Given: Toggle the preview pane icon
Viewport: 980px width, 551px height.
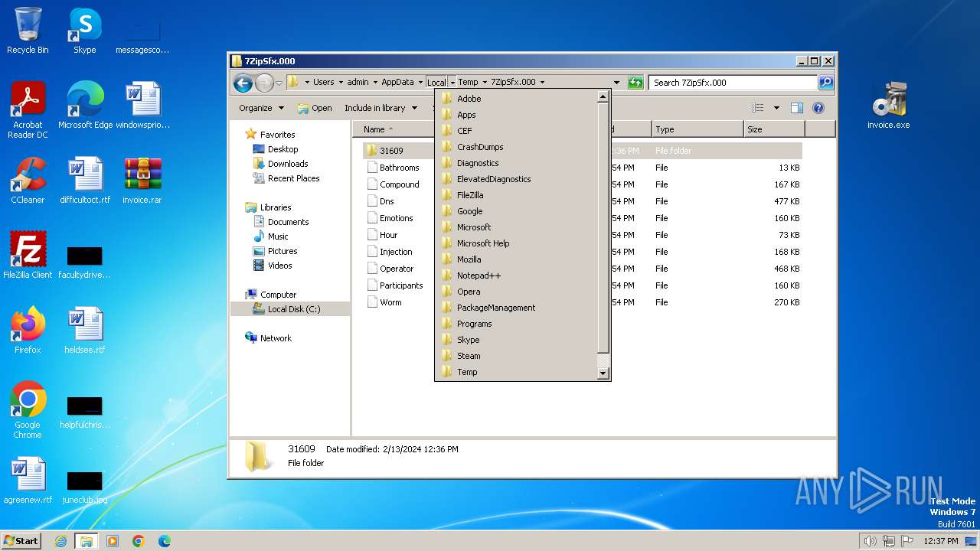Looking at the screenshot, I should click(797, 108).
